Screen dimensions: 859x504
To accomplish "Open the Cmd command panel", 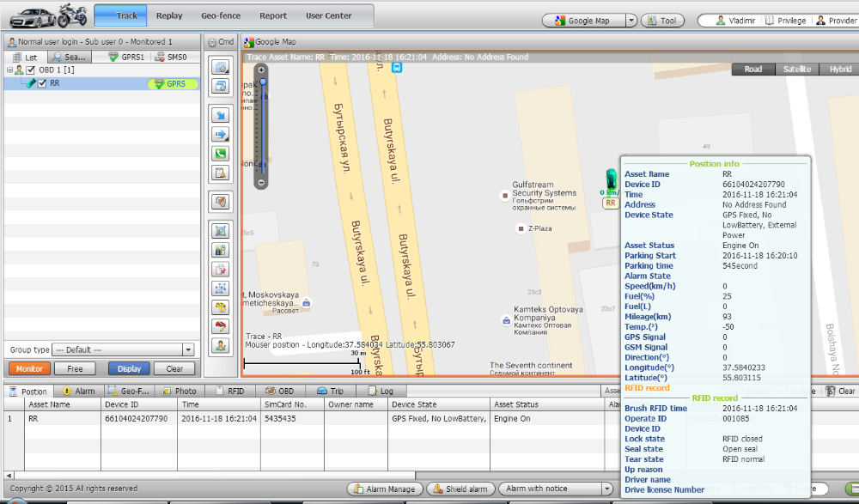I will pos(221,41).
